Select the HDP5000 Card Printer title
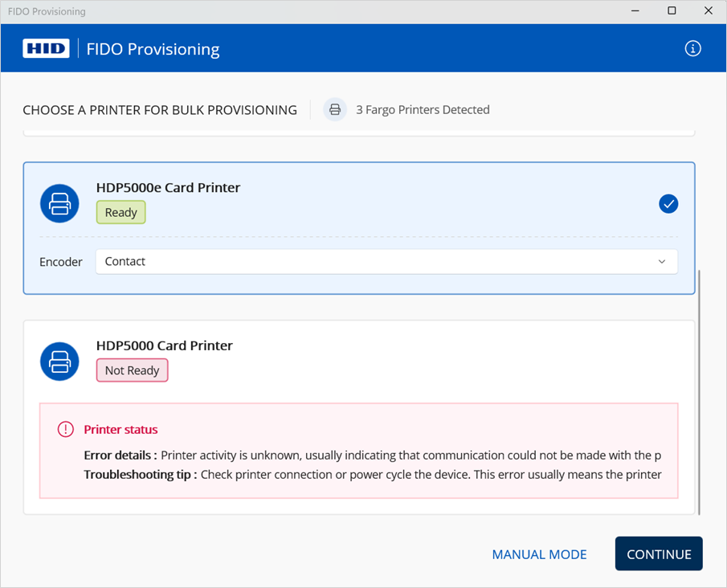The height and width of the screenshot is (588, 727). [x=164, y=345]
